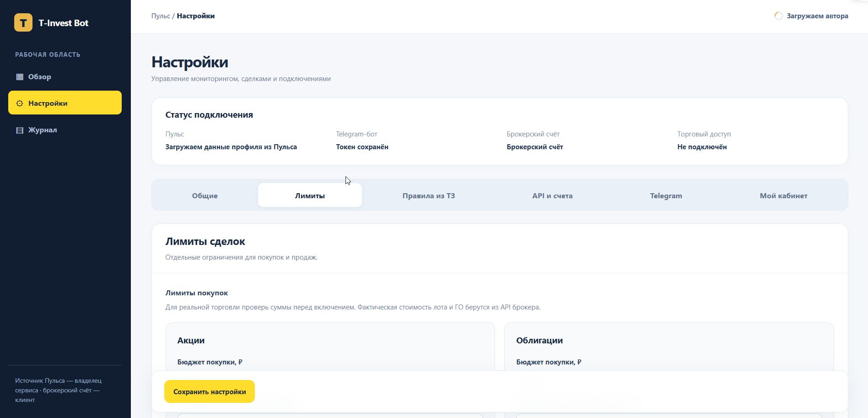The width and height of the screenshot is (868, 418).
Task: Click the T-Invest Bot title
Action: [x=64, y=23]
